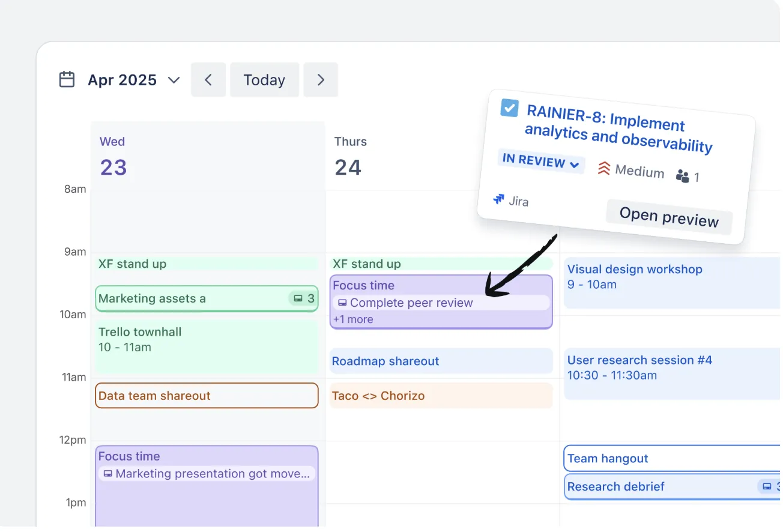Open the Trello townhall event

coord(207,348)
